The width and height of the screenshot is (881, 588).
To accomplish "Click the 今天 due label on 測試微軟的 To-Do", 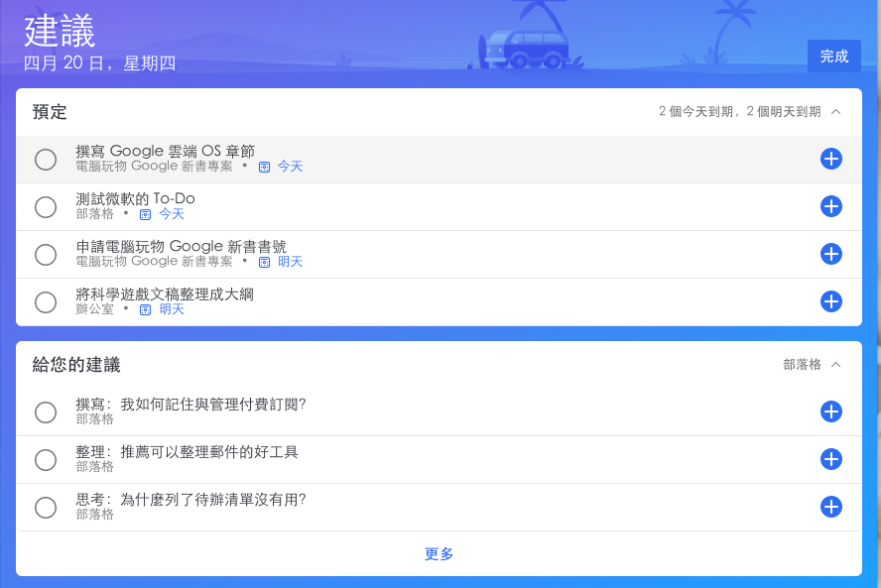I will pos(172,214).
